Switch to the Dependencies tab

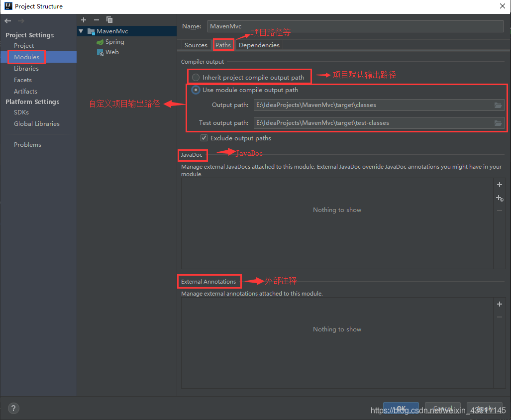[x=259, y=45]
